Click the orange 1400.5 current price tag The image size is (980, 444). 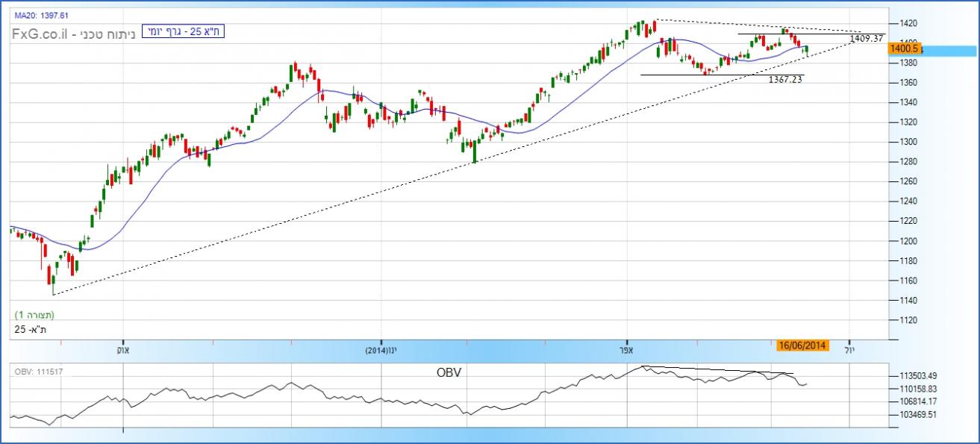(903, 48)
